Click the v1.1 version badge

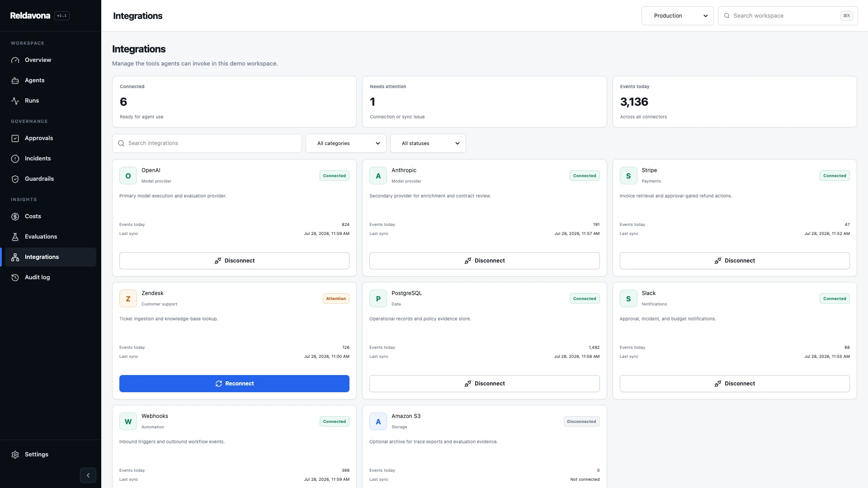[62, 16]
